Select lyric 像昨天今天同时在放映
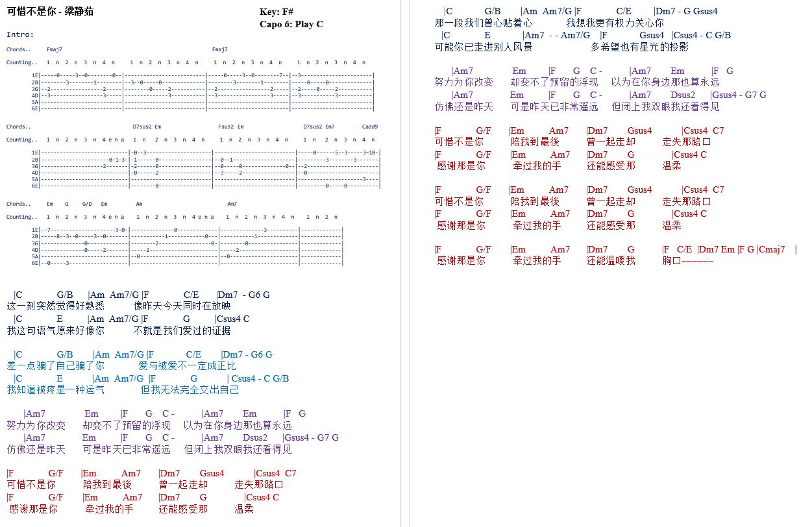The height and width of the screenshot is (527, 812). [x=182, y=306]
